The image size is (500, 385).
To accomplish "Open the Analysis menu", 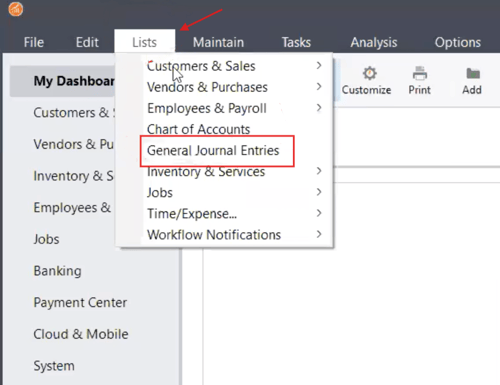I will coord(374,42).
